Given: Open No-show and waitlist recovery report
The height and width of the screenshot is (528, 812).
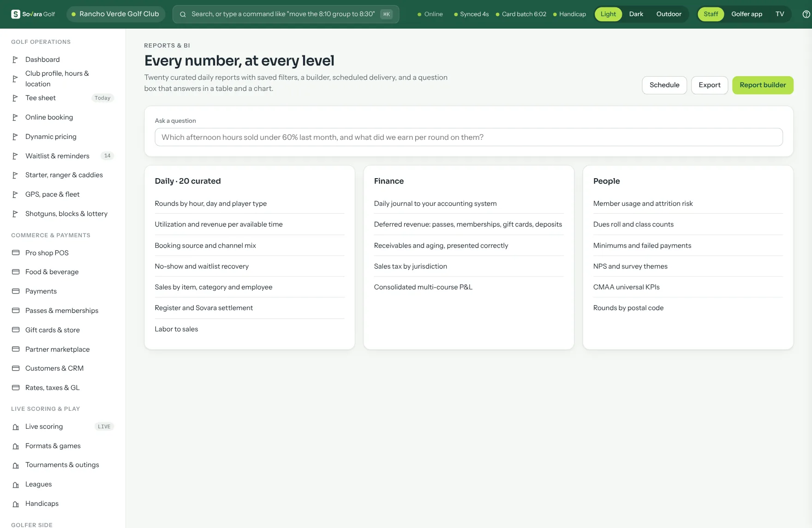Looking at the screenshot, I should pos(250,266).
